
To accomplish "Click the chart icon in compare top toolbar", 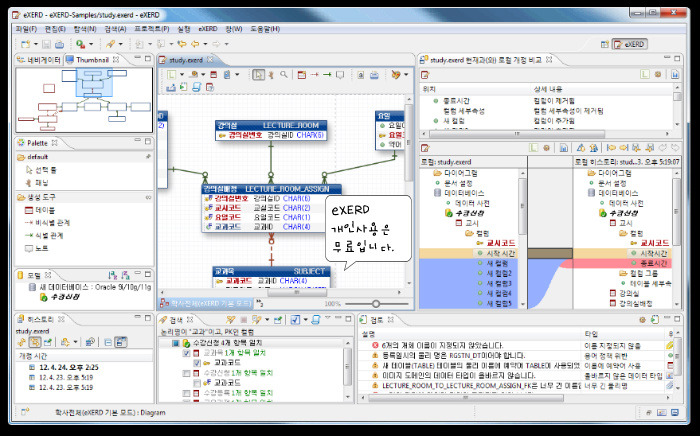I will coord(675,75).
